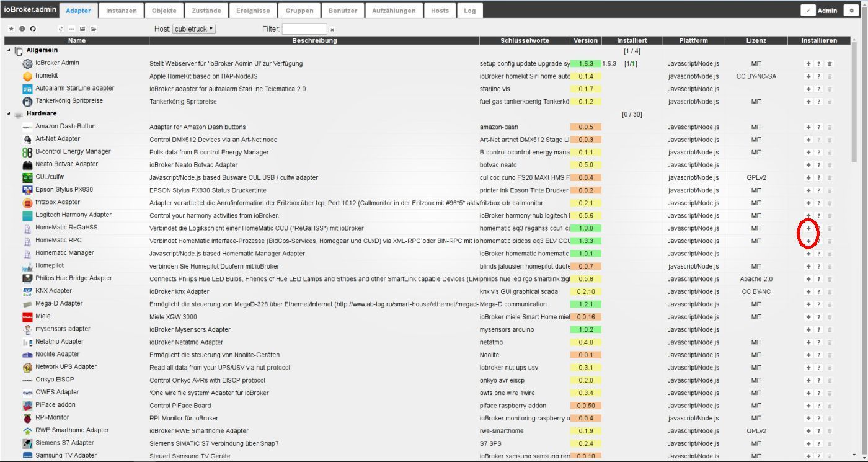Click the plus icon in the RPI-Monitor row
Screen dimensions: 868x462
(808, 418)
